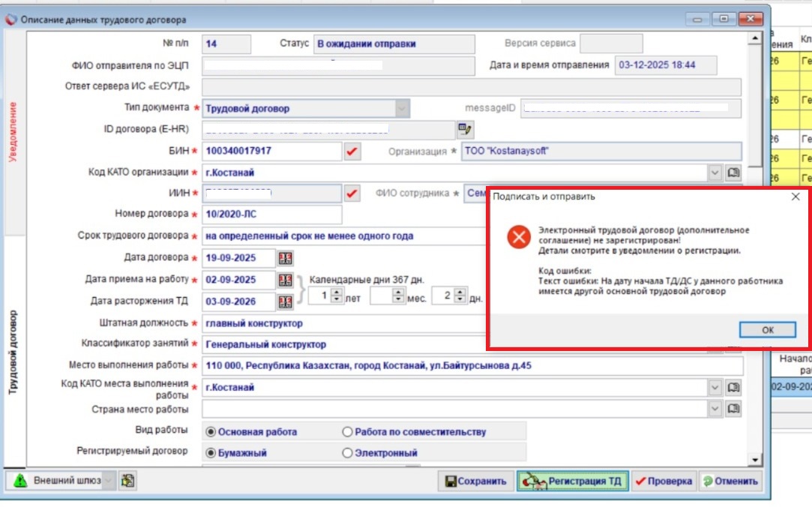Open calendar picker for Дата договора
Image resolution: width=812 pixels, height=507 pixels.
(286, 258)
